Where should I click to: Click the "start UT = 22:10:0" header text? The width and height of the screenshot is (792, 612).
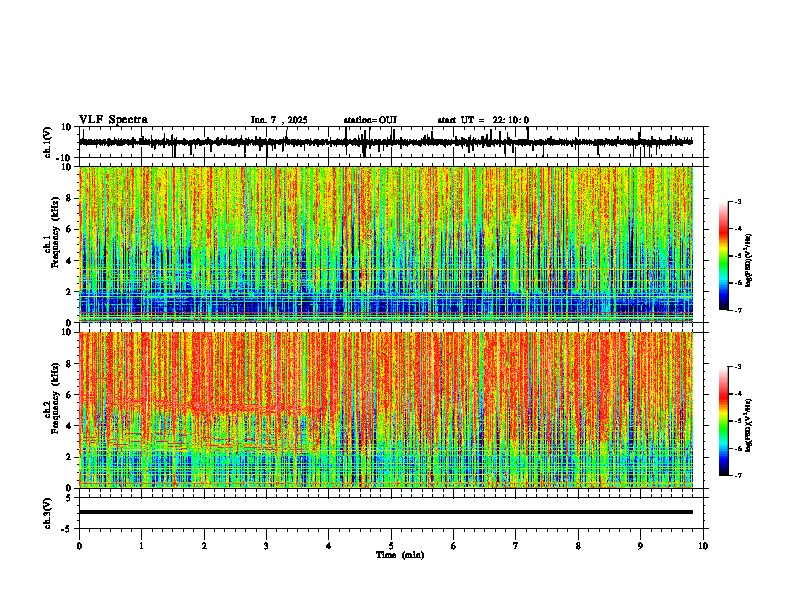[x=483, y=120]
